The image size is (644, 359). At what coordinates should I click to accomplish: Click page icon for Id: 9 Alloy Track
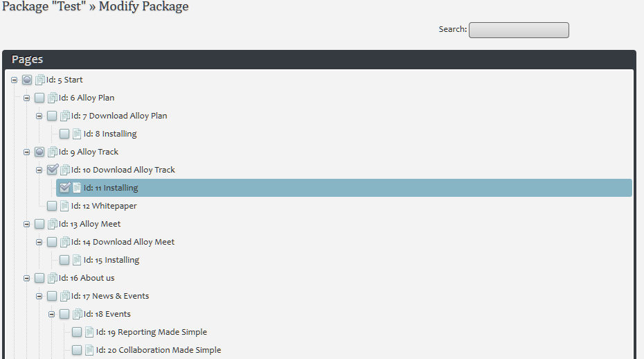53,152
